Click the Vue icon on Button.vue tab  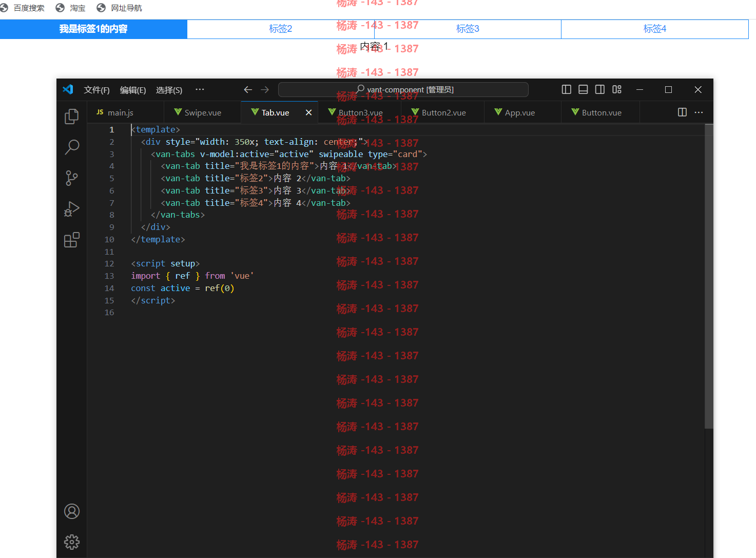575,112
